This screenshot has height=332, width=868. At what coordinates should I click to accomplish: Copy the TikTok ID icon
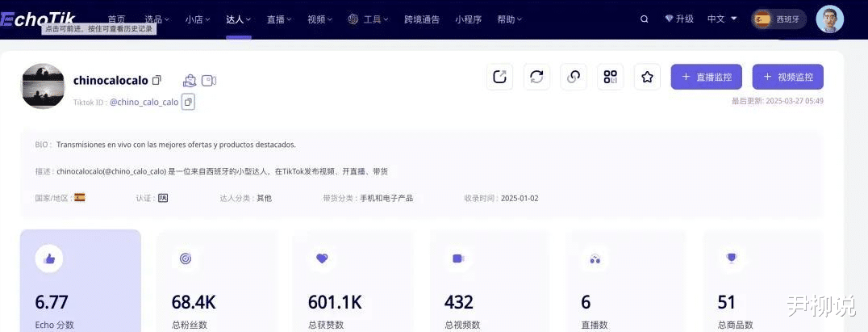pos(188,102)
